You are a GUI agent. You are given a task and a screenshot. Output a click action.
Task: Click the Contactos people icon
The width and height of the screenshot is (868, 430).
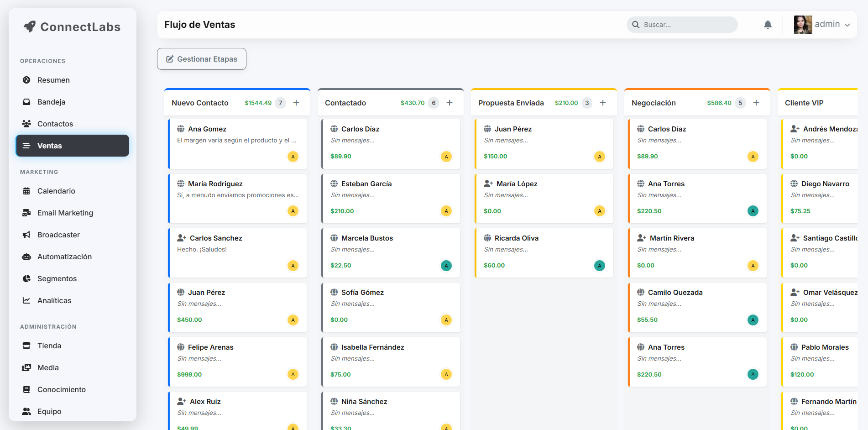click(x=27, y=124)
